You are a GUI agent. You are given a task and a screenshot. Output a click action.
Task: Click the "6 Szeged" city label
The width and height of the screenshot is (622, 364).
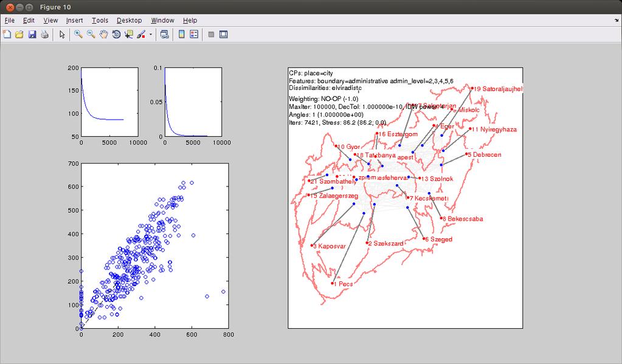click(x=439, y=239)
